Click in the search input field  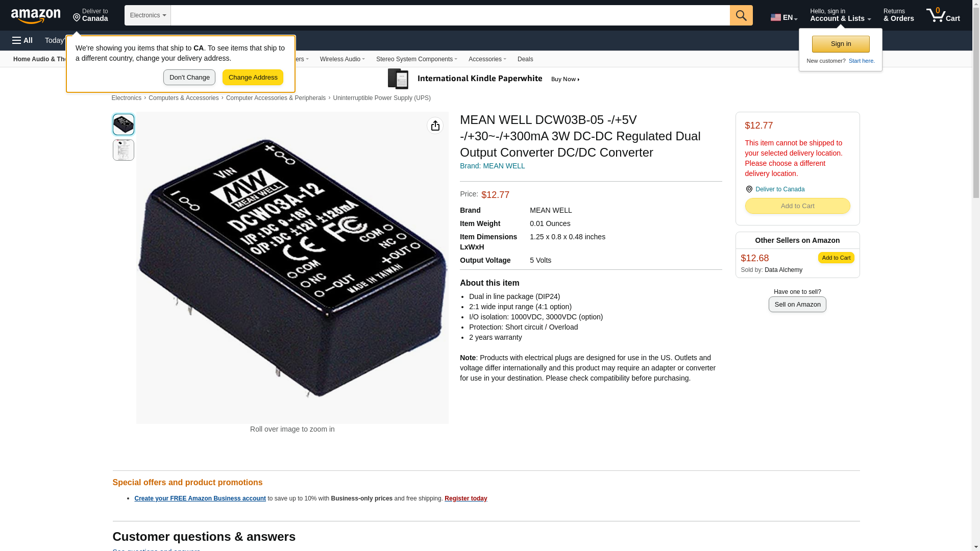pos(450,15)
